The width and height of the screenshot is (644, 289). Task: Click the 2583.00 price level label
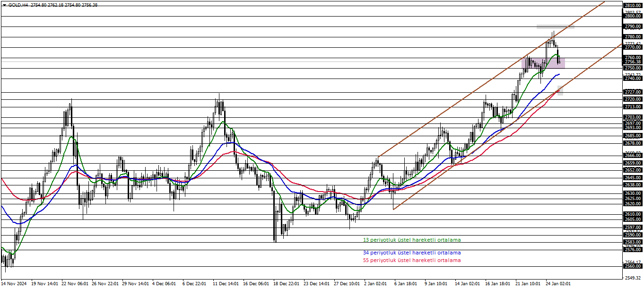[633, 242]
